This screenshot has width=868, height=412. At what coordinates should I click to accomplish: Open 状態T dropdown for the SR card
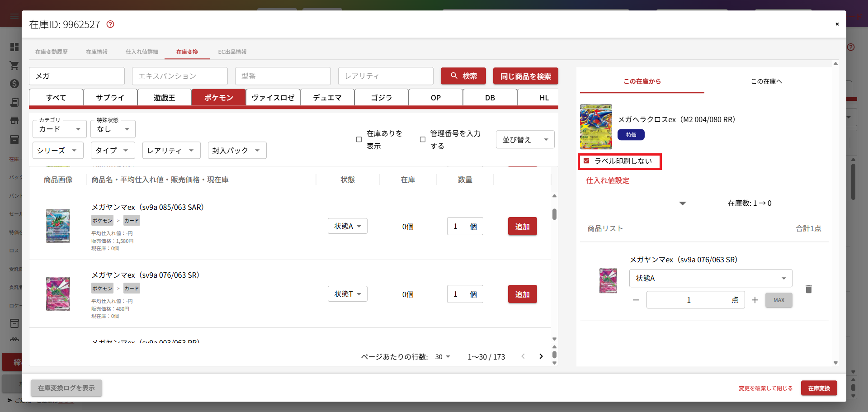347,294
